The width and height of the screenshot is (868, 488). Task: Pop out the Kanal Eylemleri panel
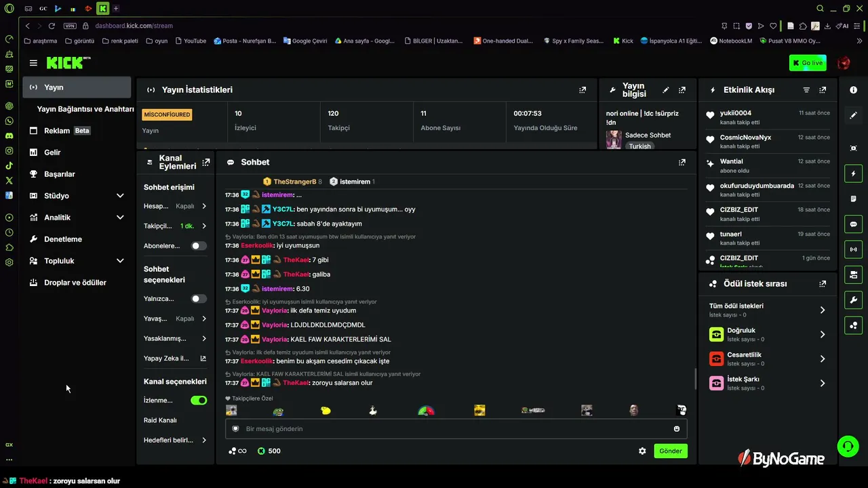206,162
